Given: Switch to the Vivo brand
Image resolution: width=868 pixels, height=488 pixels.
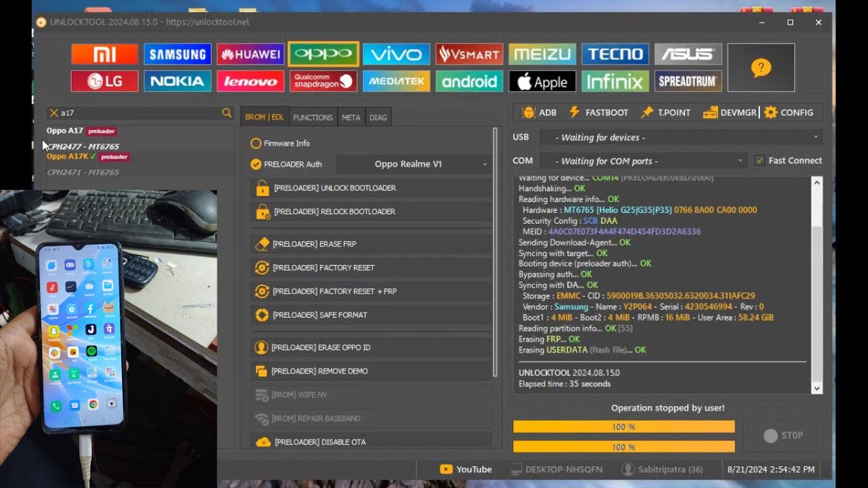Looking at the screenshot, I should (397, 54).
